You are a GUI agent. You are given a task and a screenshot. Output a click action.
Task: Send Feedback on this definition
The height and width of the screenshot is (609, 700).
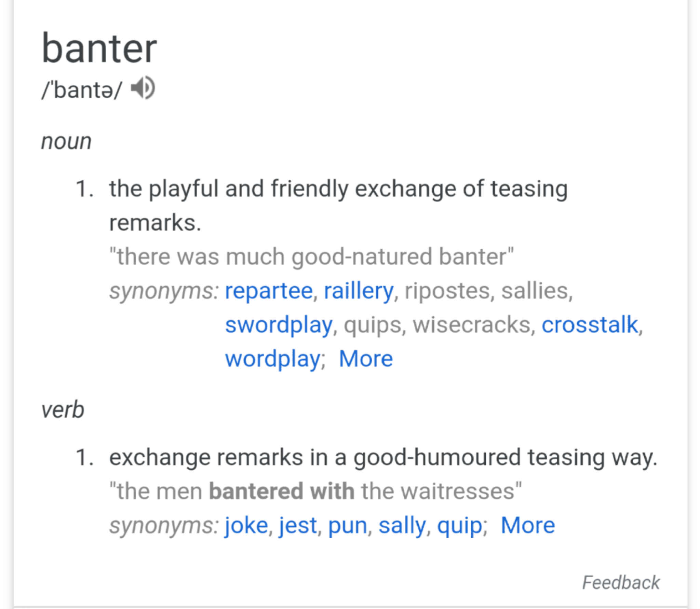(621, 582)
